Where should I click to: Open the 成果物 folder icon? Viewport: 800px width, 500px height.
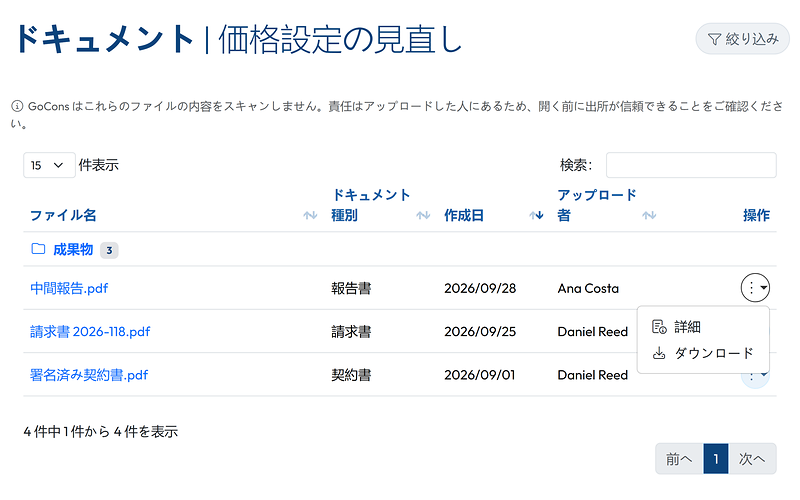(x=38, y=249)
